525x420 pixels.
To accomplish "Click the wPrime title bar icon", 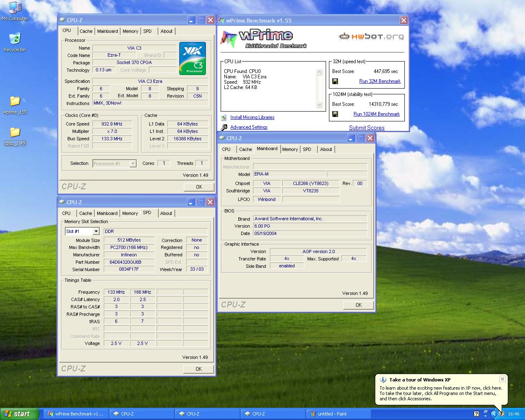I will (221, 20).
